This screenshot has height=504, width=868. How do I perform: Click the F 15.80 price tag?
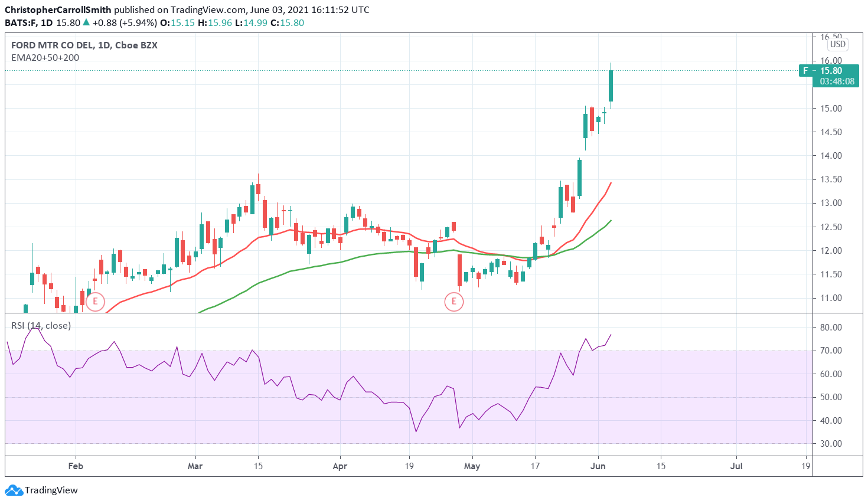828,71
